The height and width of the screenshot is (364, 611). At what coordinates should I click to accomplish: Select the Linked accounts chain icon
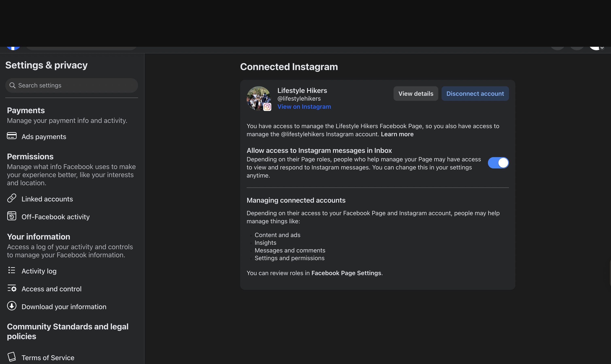point(12,198)
